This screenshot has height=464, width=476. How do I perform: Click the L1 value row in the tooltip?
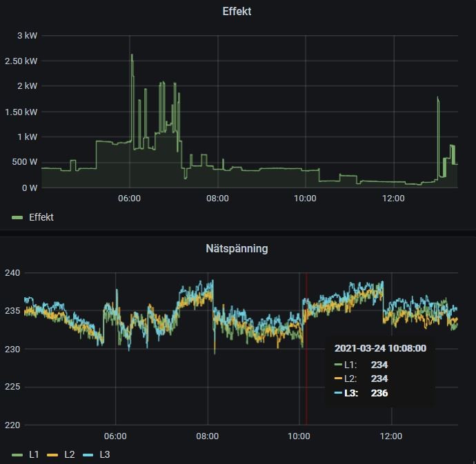click(x=362, y=364)
